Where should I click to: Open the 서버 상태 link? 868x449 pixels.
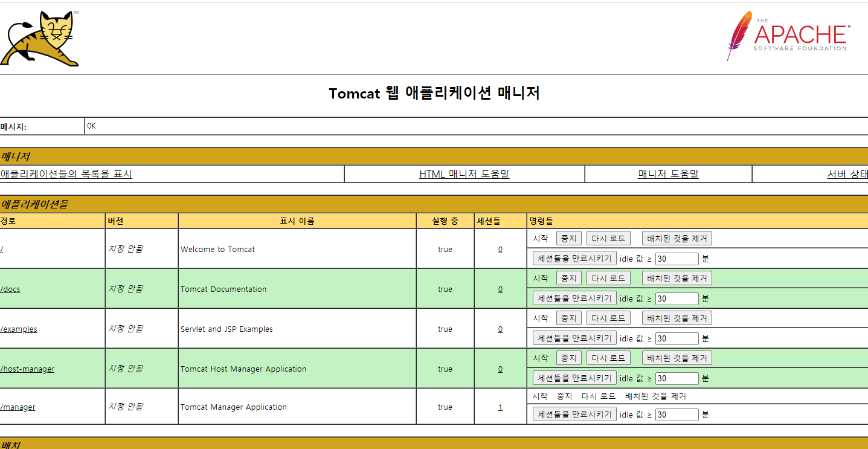coord(847,174)
